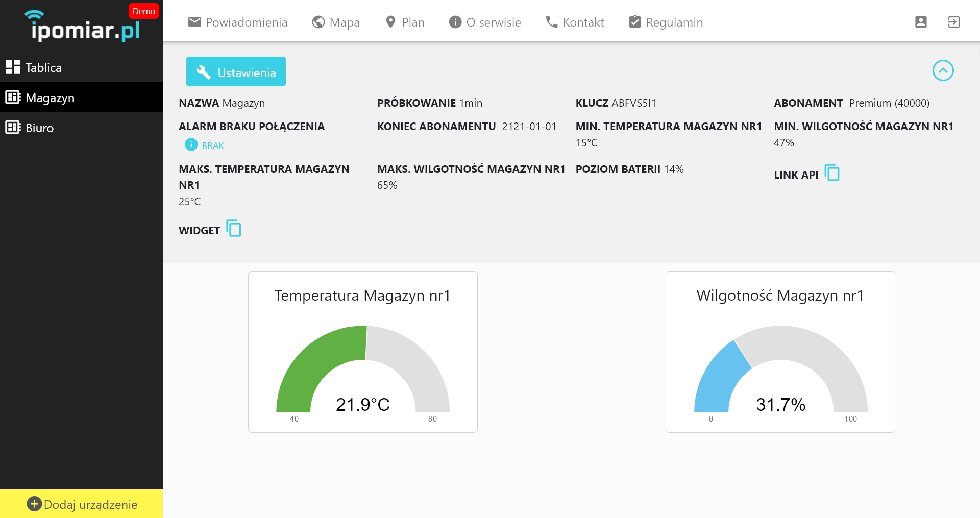Click the phone icon beside Kontakt
The height and width of the screenshot is (518, 980).
click(552, 22)
